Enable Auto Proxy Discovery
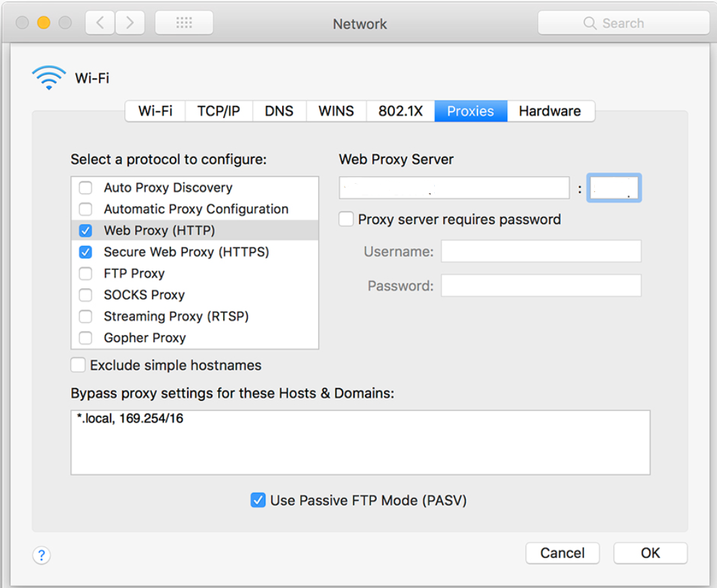 [x=85, y=187]
